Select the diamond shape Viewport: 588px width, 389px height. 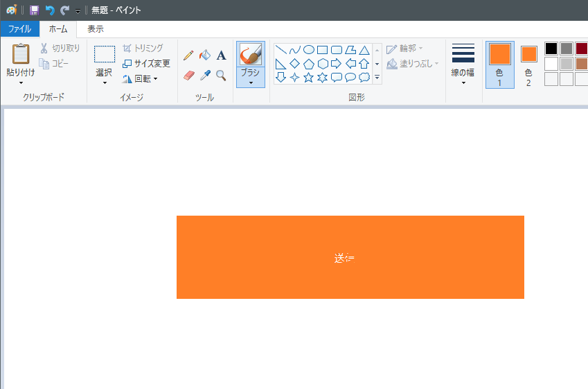point(295,64)
